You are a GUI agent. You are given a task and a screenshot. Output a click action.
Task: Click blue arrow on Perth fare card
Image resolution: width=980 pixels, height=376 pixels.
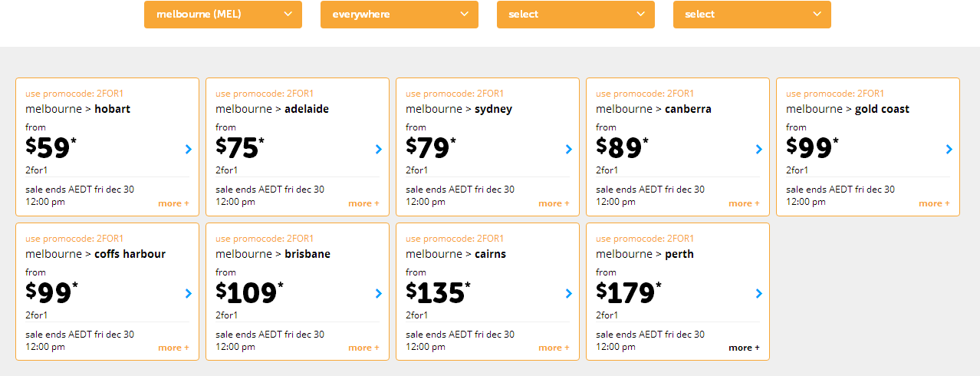click(x=759, y=293)
